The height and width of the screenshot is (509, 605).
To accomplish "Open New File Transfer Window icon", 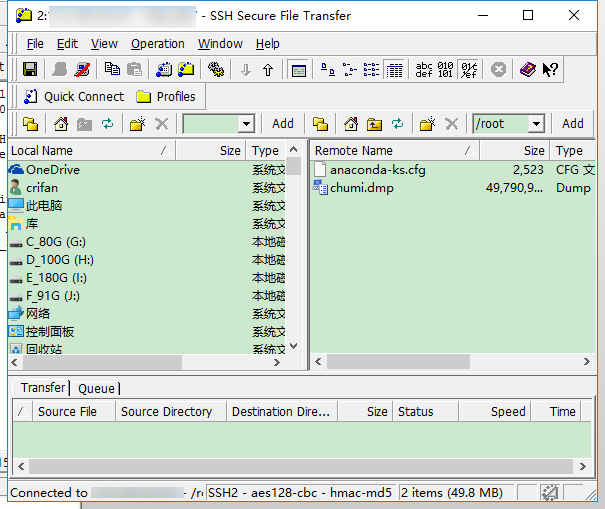I will [186, 70].
